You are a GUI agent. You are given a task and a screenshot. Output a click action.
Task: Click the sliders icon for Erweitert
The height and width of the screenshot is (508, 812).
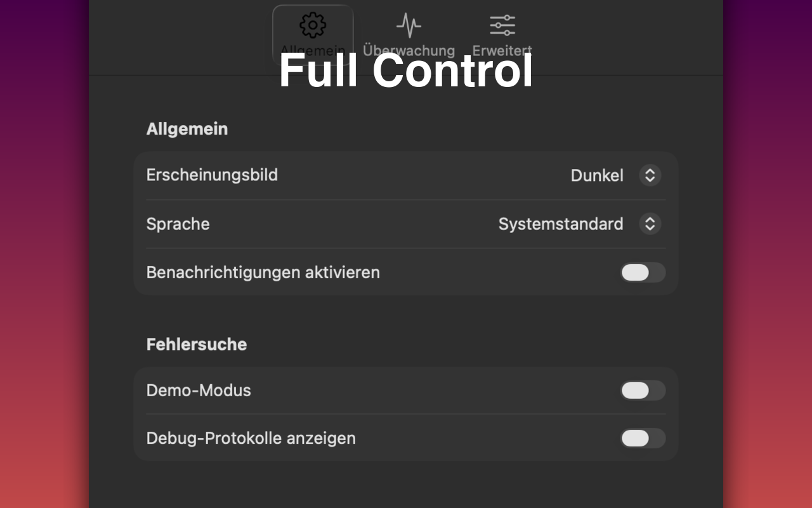(502, 25)
